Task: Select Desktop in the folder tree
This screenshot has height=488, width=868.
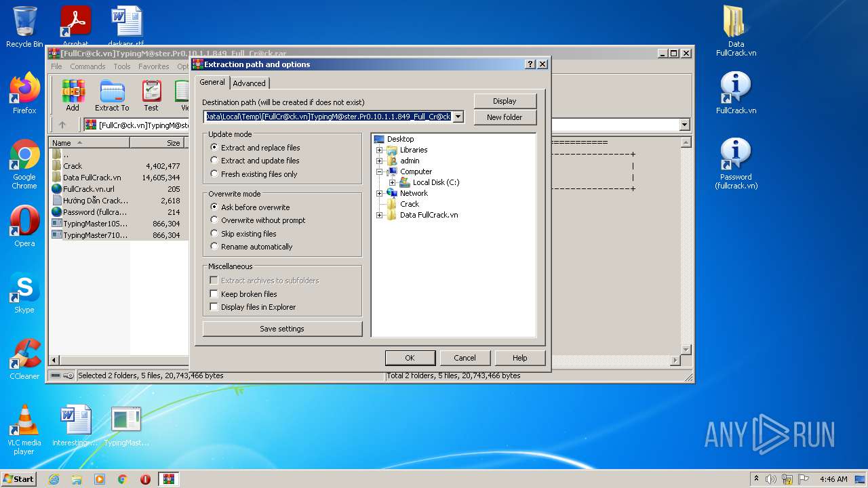Action: 400,139
